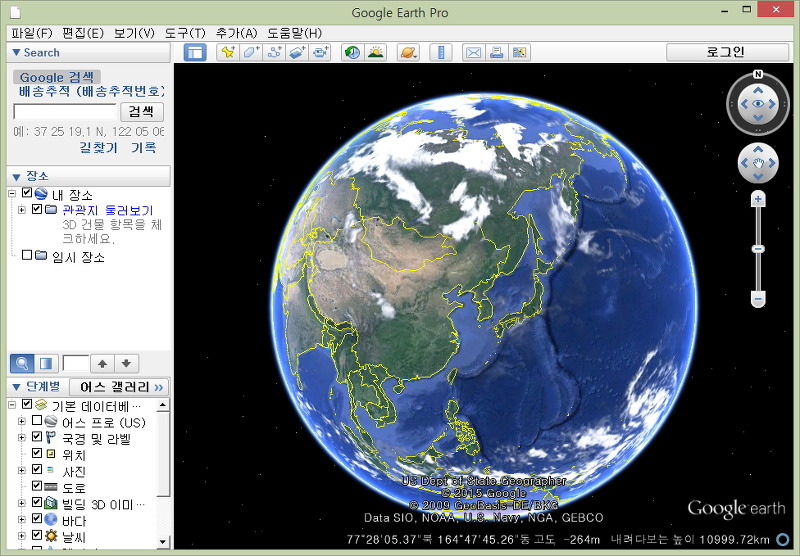800x556 pixels.
Task: Open the ruler measurement tool
Action: (441, 52)
